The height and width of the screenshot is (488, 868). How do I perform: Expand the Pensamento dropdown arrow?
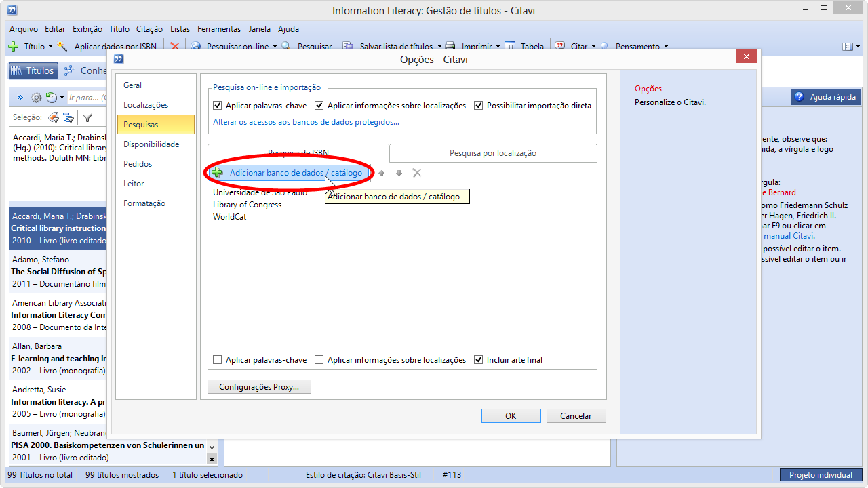[x=666, y=47]
